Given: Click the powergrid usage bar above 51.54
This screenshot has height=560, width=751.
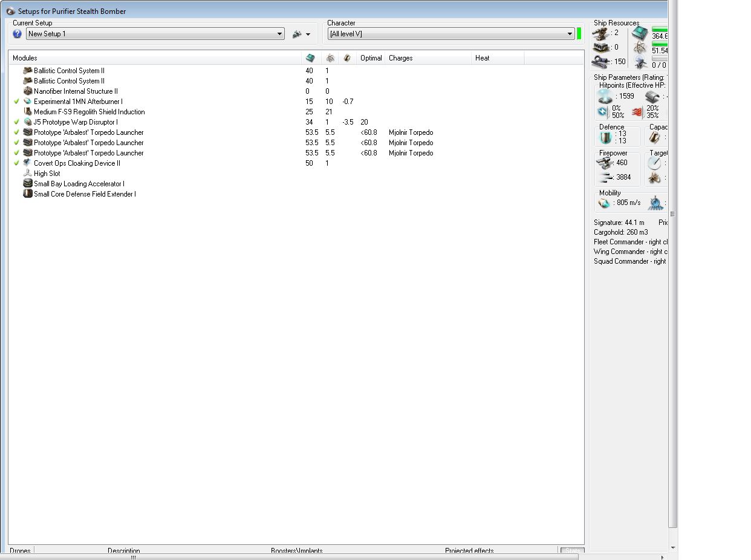Looking at the screenshot, I should (660, 44).
